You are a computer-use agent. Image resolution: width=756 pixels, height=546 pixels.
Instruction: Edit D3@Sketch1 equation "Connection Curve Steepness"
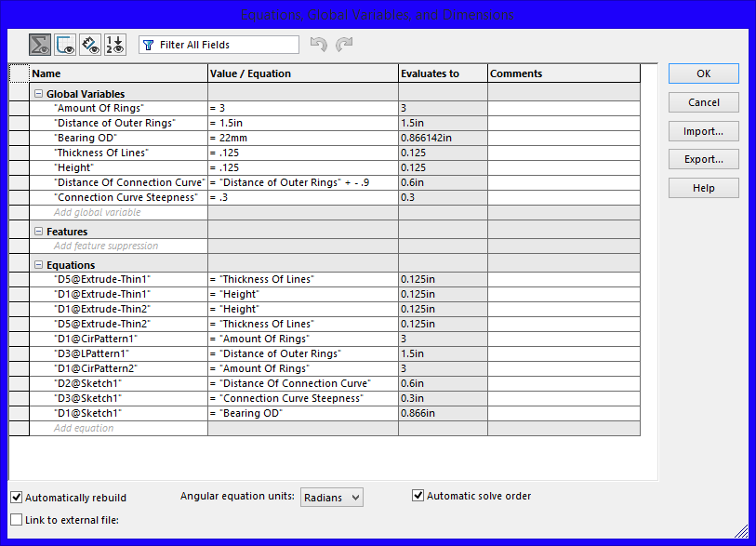[303, 399]
